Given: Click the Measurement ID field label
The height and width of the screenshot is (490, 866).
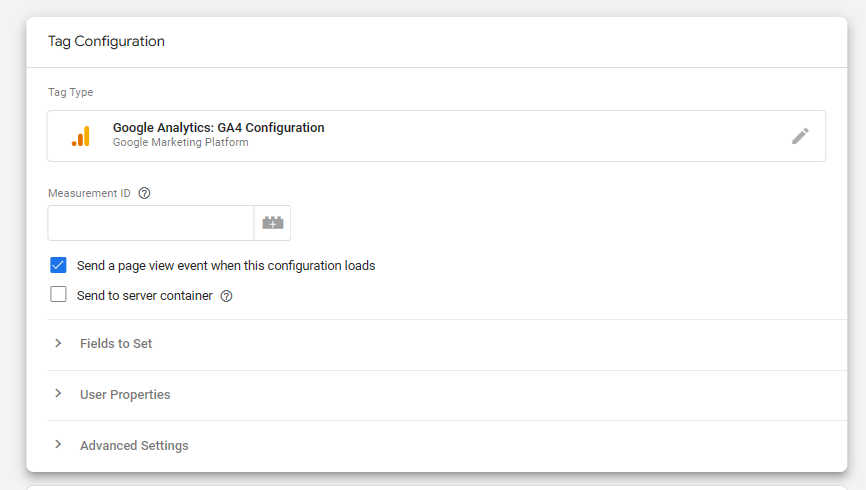Looking at the screenshot, I should pos(90,193).
